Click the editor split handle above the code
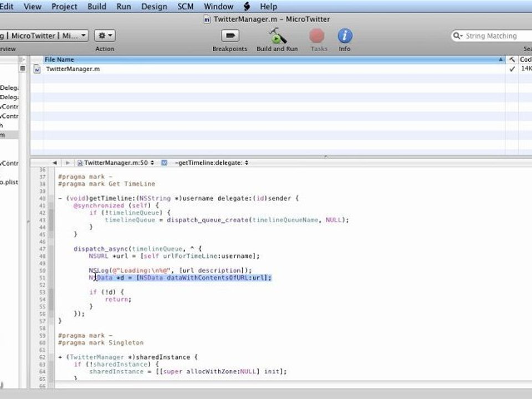The image size is (532, 399). click(326, 156)
